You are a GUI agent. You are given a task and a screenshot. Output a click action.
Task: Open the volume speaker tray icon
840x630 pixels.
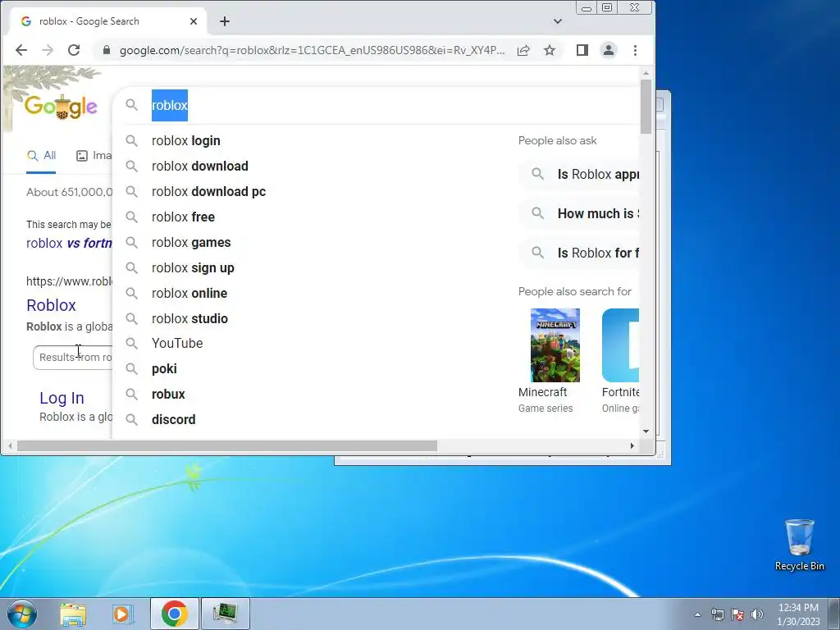point(757,614)
